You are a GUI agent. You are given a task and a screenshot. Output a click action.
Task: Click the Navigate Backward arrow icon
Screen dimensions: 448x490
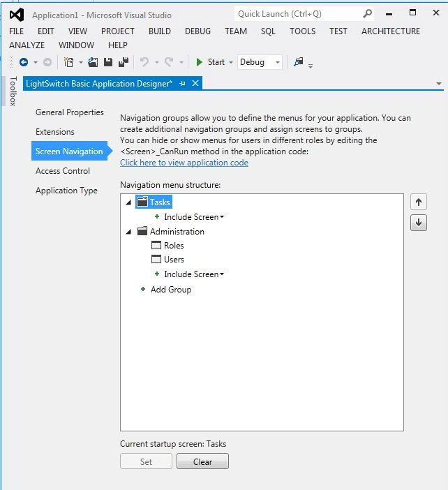tap(24, 62)
